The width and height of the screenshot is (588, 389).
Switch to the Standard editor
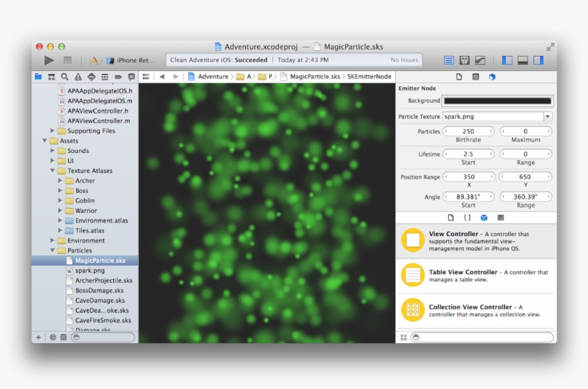pyautogui.click(x=449, y=60)
